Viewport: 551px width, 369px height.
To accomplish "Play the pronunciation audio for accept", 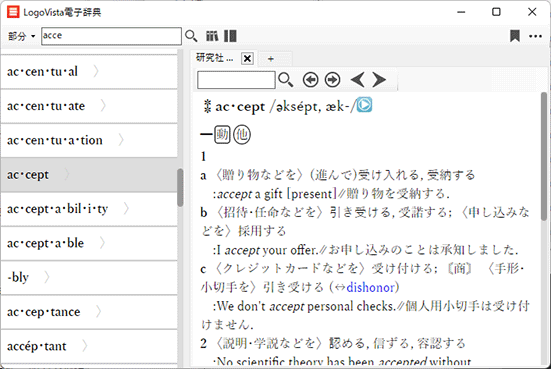I will coord(364,105).
